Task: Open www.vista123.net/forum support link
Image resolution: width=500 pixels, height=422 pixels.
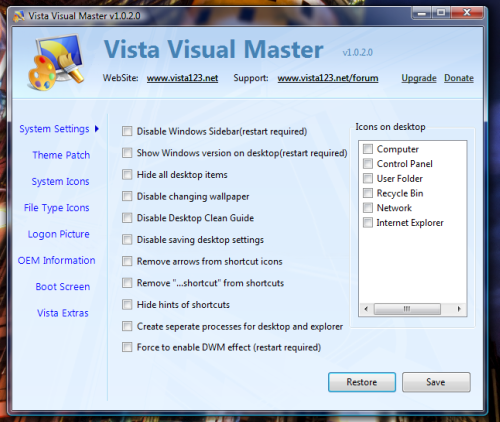Action: (x=328, y=78)
